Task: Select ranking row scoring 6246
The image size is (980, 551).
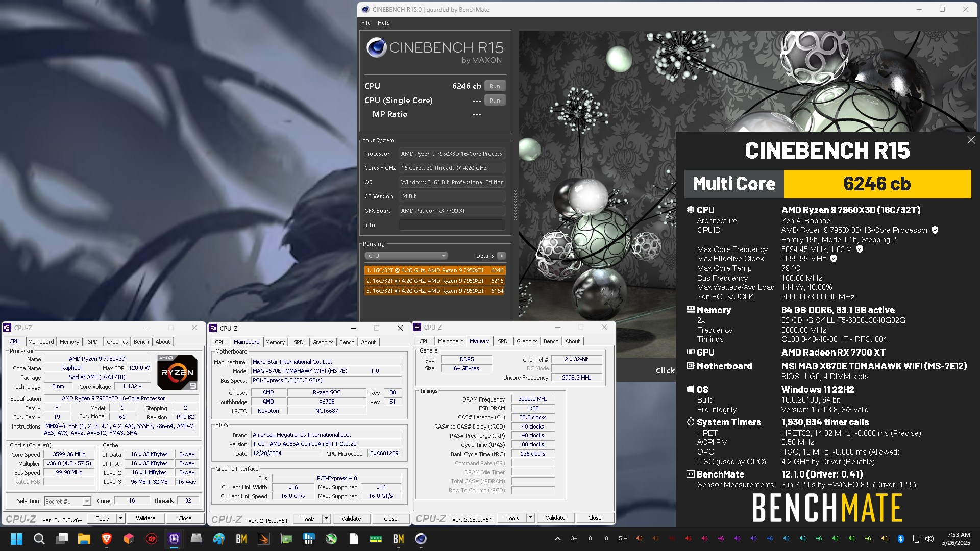Action: coord(435,270)
